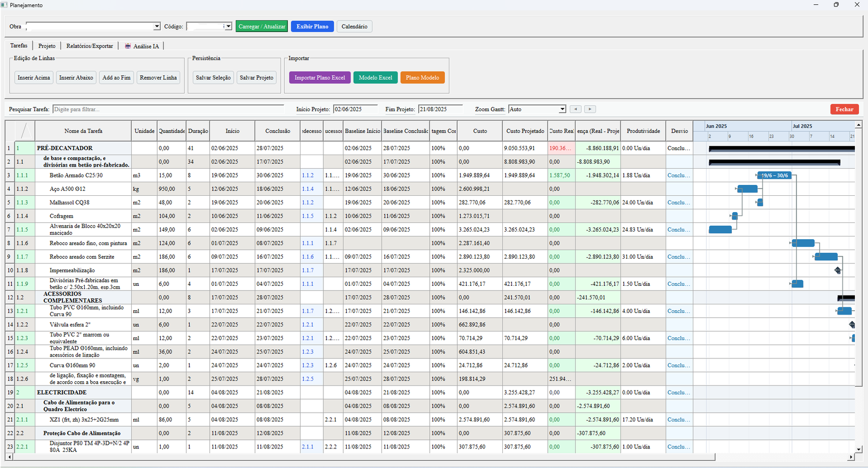The height and width of the screenshot is (468, 868).
Task: Click the Importar Plano Excel button
Action: point(320,78)
